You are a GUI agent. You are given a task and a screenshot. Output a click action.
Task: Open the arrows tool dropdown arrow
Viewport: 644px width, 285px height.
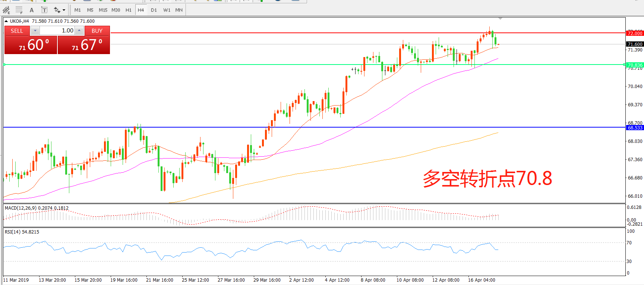click(x=64, y=10)
